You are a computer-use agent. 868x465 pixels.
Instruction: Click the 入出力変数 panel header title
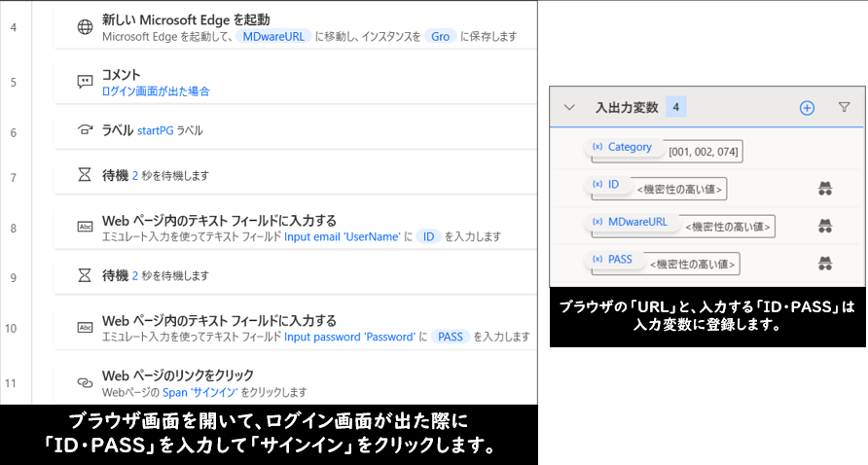(x=627, y=107)
